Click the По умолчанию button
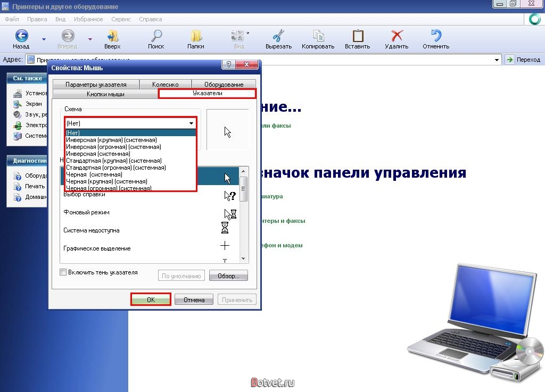Viewport: 545px width, 392px height. coord(181,276)
